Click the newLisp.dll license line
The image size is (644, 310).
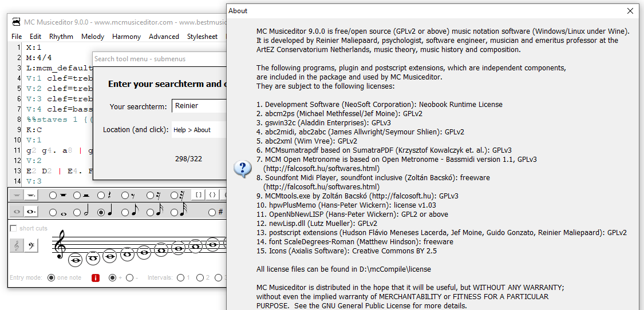point(317,224)
